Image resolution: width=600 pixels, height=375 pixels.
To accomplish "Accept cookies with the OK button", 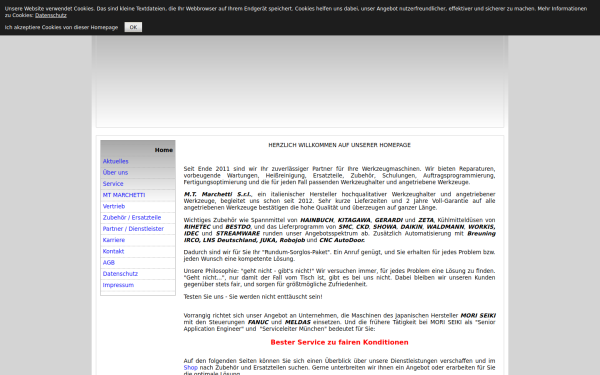I will pyautogui.click(x=133, y=27).
